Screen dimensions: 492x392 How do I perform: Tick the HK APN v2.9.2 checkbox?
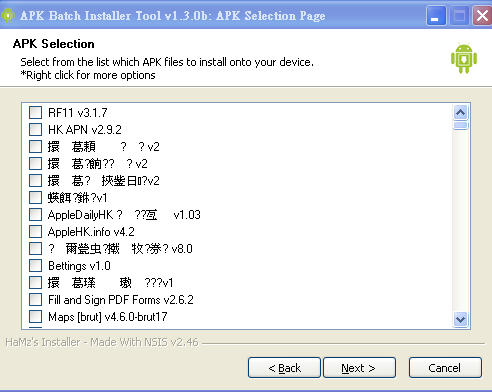click(35, 130)
